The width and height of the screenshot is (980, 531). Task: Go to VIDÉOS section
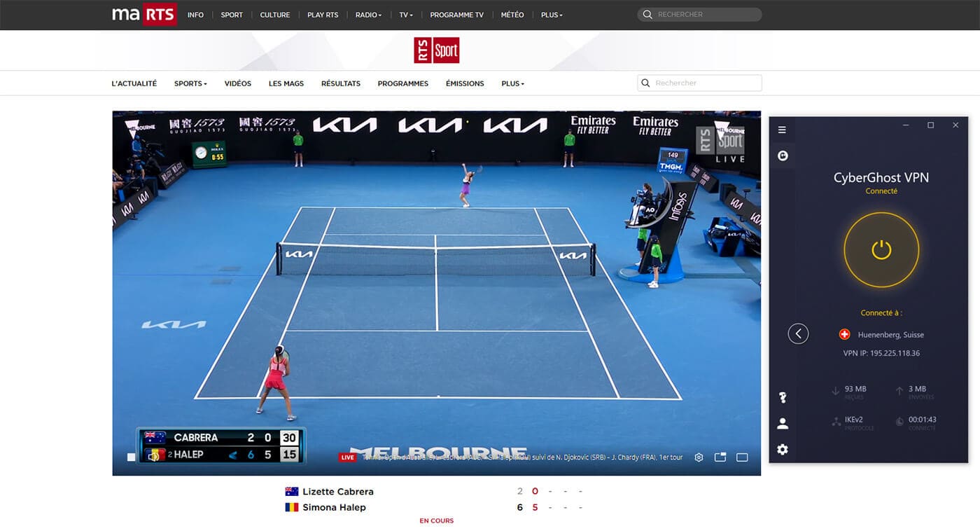pos(238,83)
